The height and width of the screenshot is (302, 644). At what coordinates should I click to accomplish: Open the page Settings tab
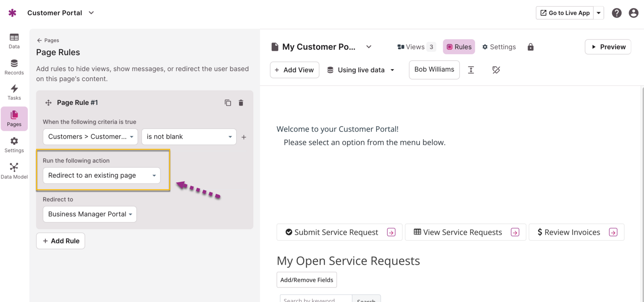click(x=499, y=47)
